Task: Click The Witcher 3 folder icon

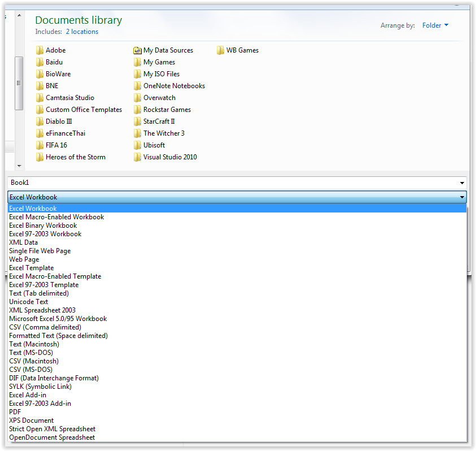Action: [137, 133]
